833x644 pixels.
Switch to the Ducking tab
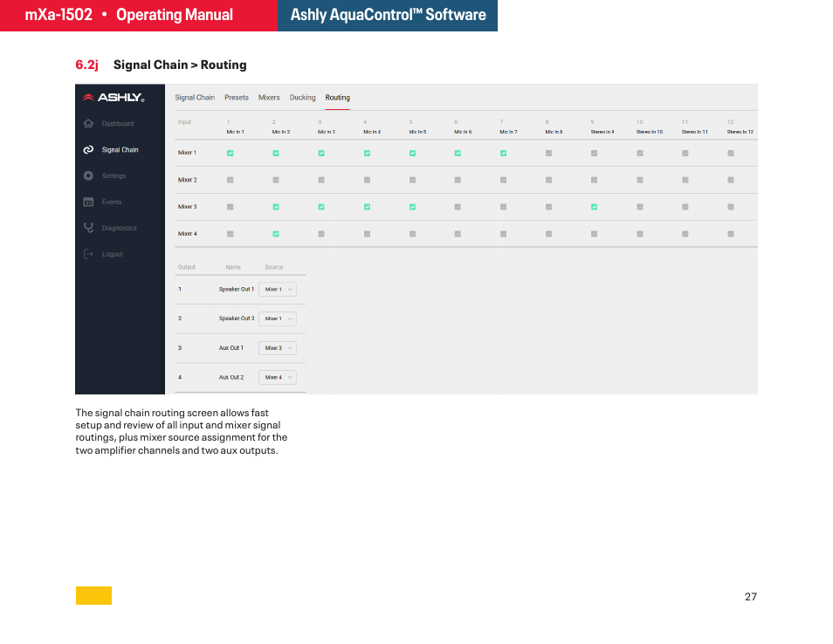[x=302, y=98]
